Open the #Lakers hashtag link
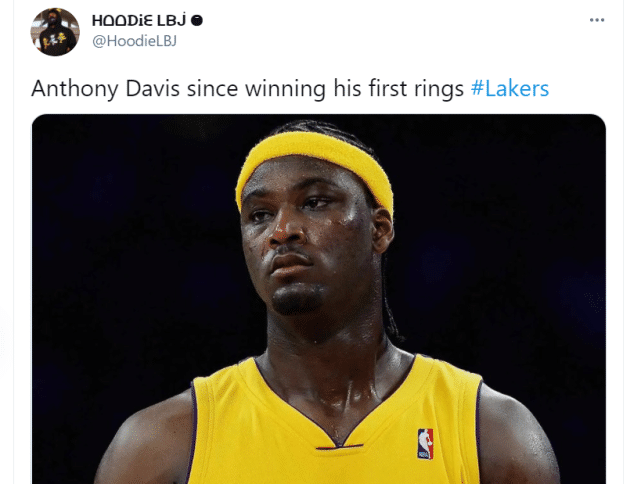This screenshot has width=641, height=484. coord(510,88)
